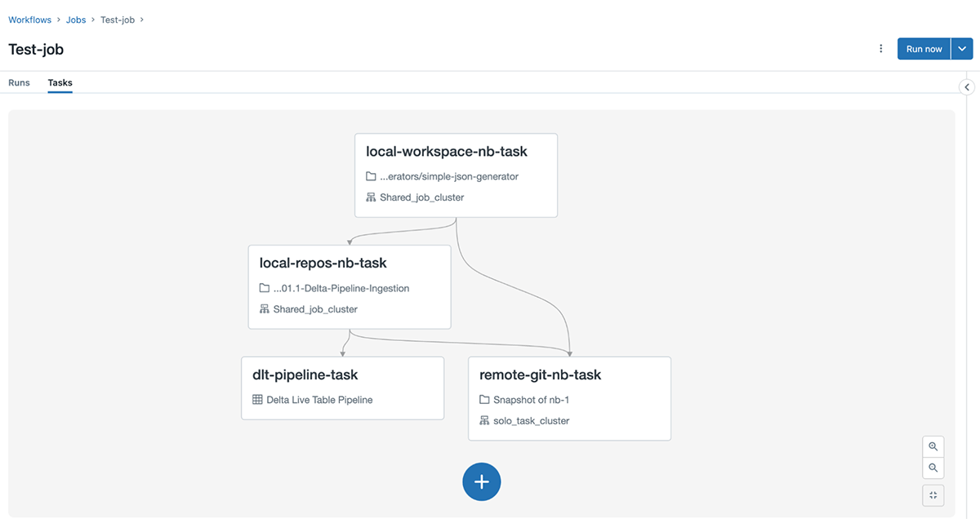The width and height of the screenshot is (980, 532).
Task: Click cluster icon in local-repos-nb-task node
Action: pyautogui.click(x=264, y=309)
